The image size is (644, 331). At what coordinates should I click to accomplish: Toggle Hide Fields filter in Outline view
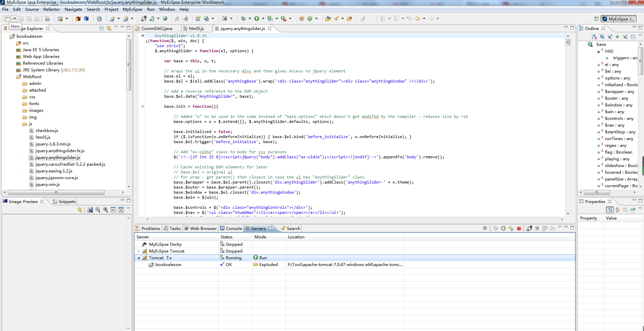[602, 37]
